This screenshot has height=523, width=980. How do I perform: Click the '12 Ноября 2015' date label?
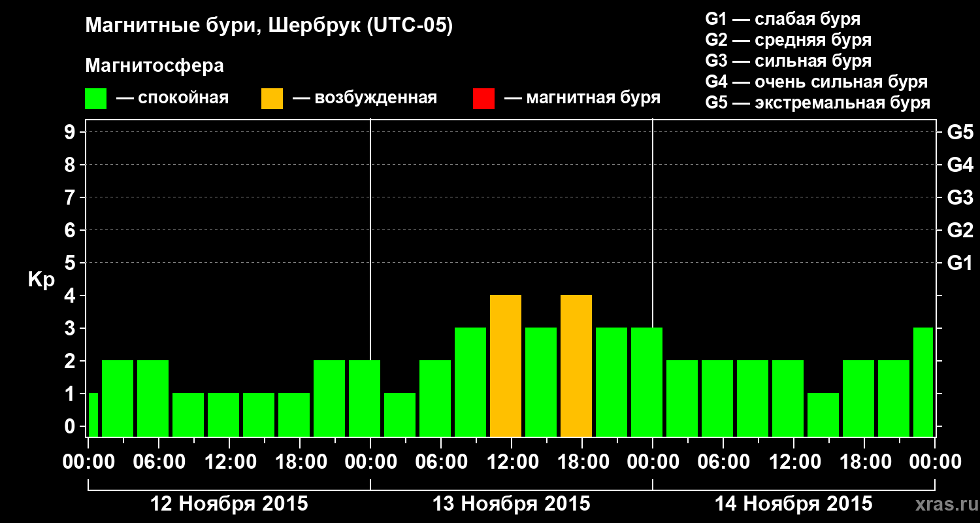coord(229,504)
